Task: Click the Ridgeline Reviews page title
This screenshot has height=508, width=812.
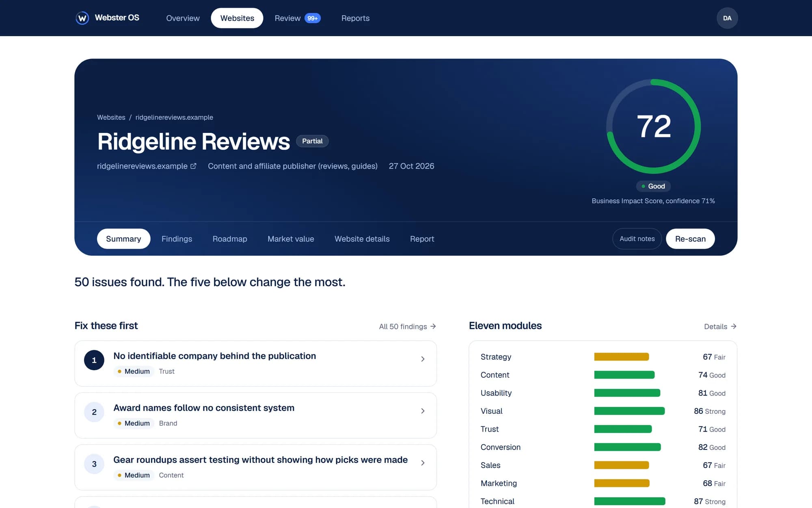Action: click(193, 141)
